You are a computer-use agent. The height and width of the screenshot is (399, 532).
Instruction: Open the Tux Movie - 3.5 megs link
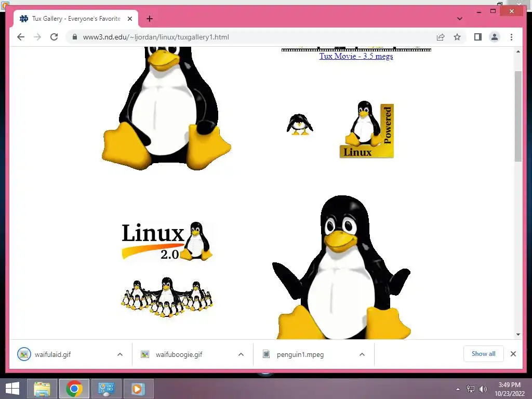tap(356, 56)
